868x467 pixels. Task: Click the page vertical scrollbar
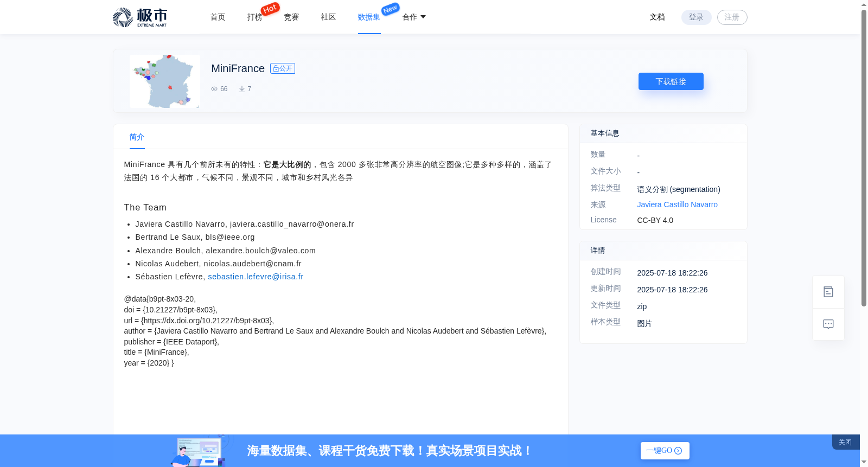click(x=864, y=157)
